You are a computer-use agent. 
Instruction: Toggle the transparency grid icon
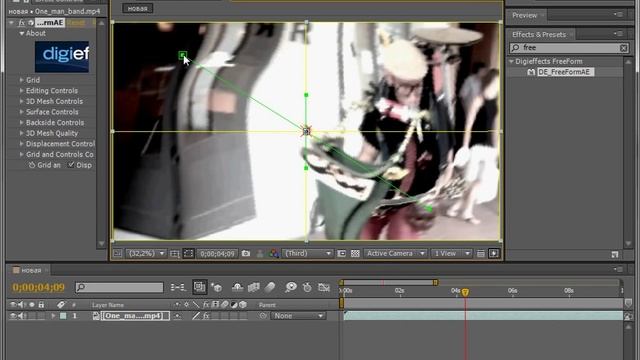click(355, 253)
